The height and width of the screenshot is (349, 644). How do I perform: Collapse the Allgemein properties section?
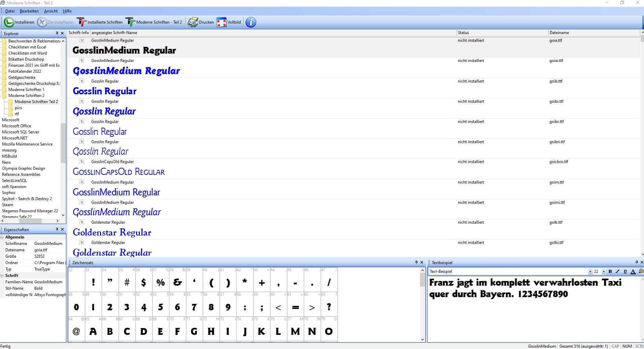tap(2, 237)
